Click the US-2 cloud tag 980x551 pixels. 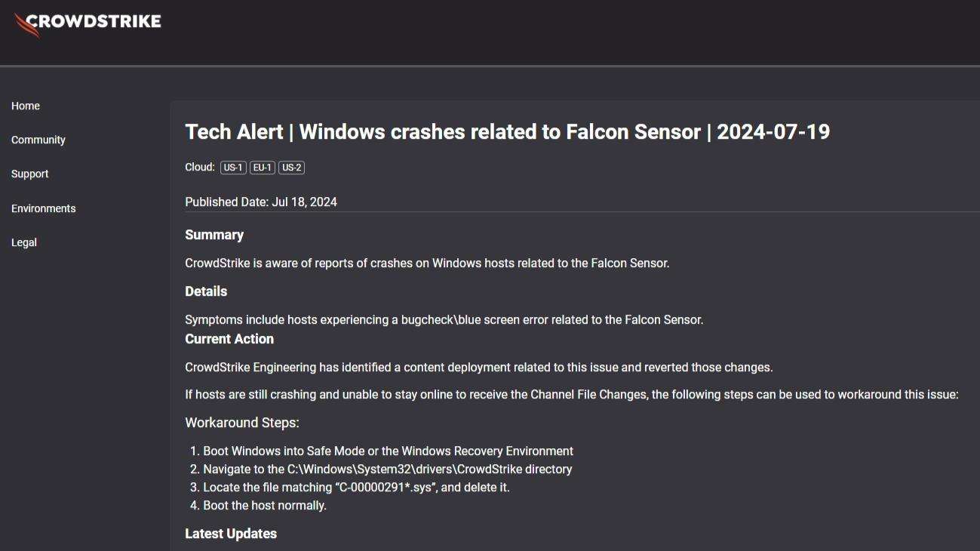pyautogui.click(x=291, y=168)
